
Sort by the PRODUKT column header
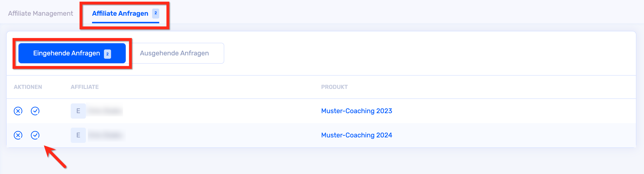click(334, 87)
